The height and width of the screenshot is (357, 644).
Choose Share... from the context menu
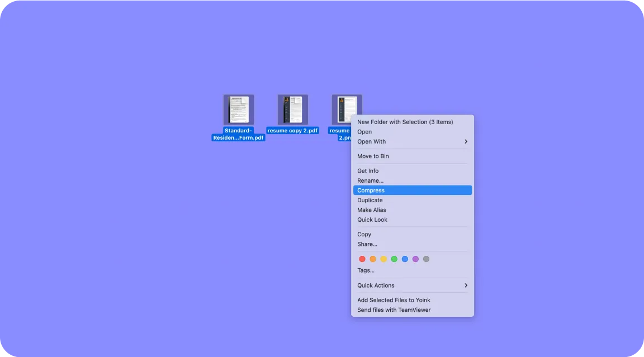pyautogui.click(x=413, y=244)
